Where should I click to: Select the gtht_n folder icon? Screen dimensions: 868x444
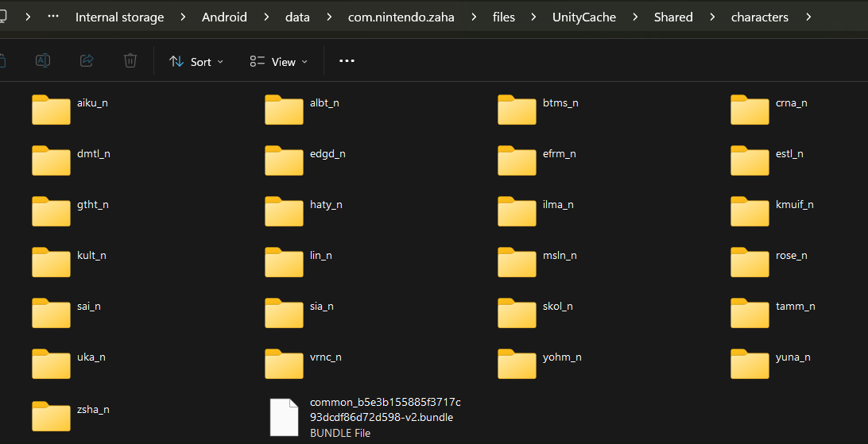click(51, 211)
